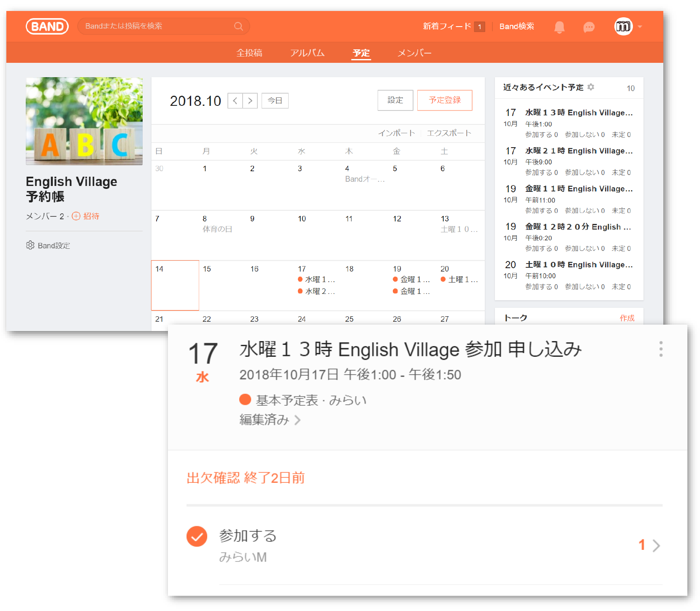Click the Band search input field
This screenshot has width=700, height=611.
[156, 26]
